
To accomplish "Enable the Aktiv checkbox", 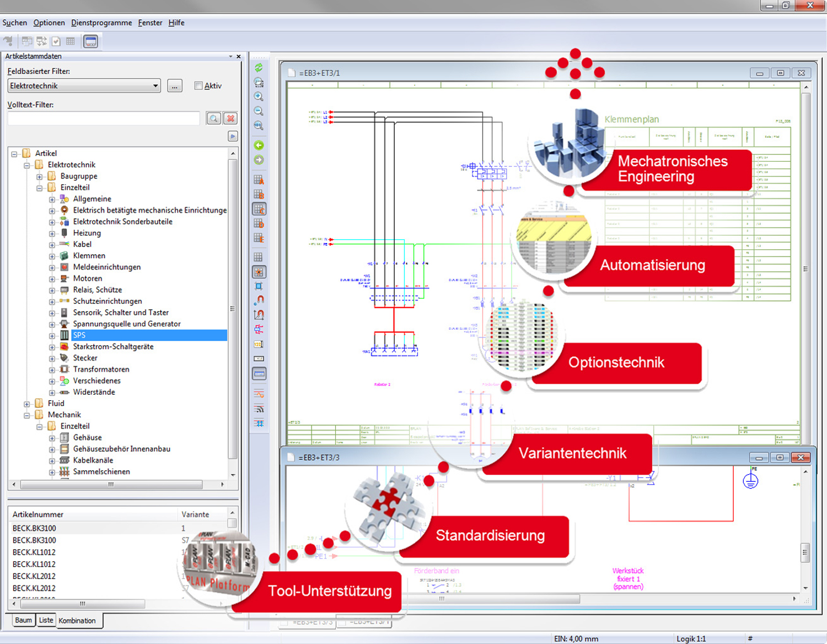I will coord(198,85).
